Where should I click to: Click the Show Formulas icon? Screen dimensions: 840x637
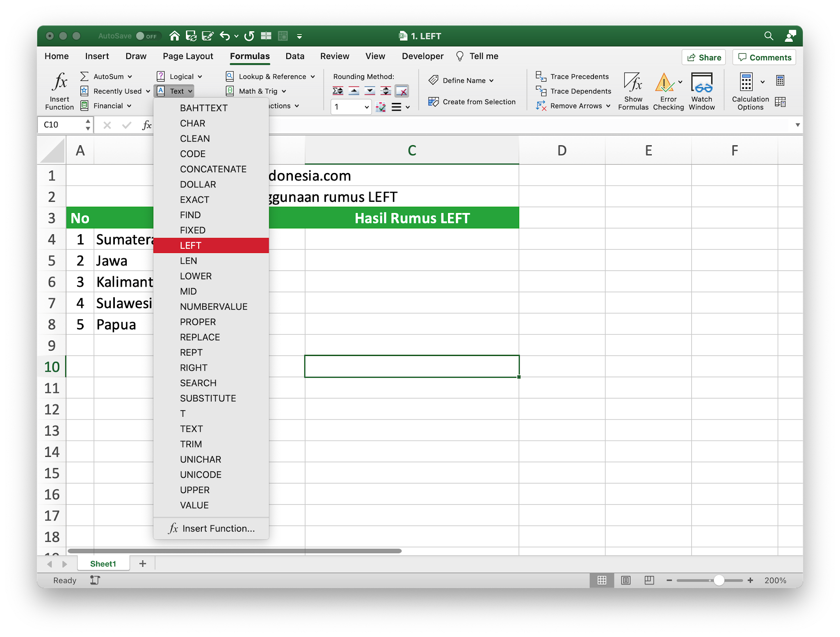633,82
